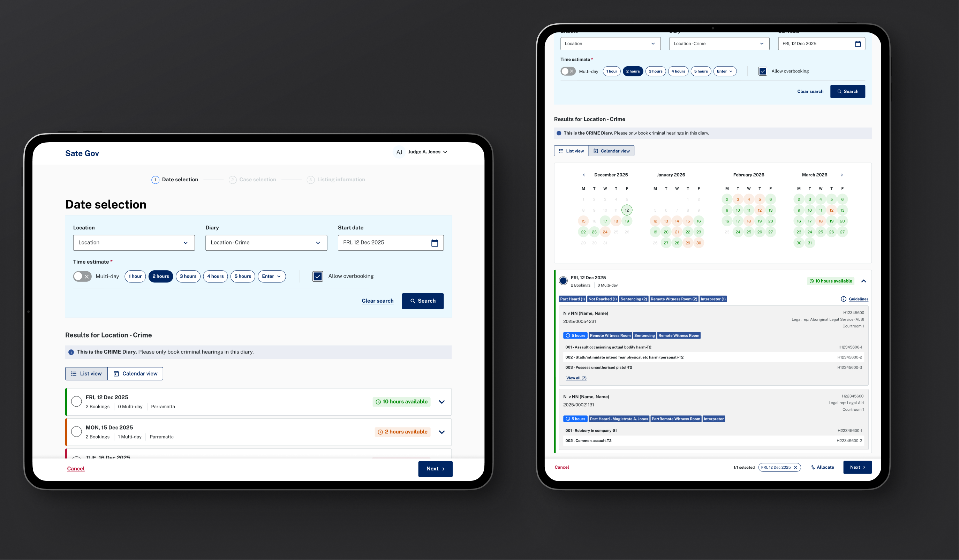This screenshot has height=560, width=959.
Task: Uncheck Allow overbooking on left tablet
Action: (317, 276)
